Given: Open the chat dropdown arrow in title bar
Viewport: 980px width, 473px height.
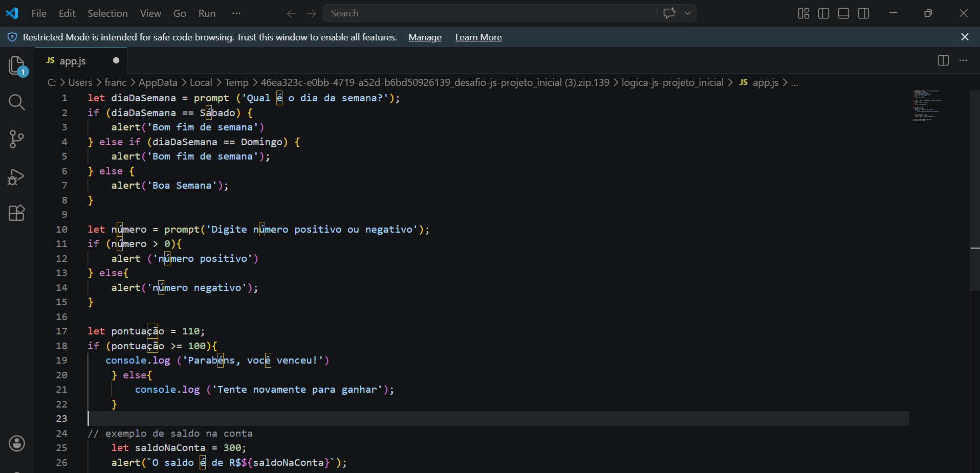Looking at the screenshot, I should [688, 13].
